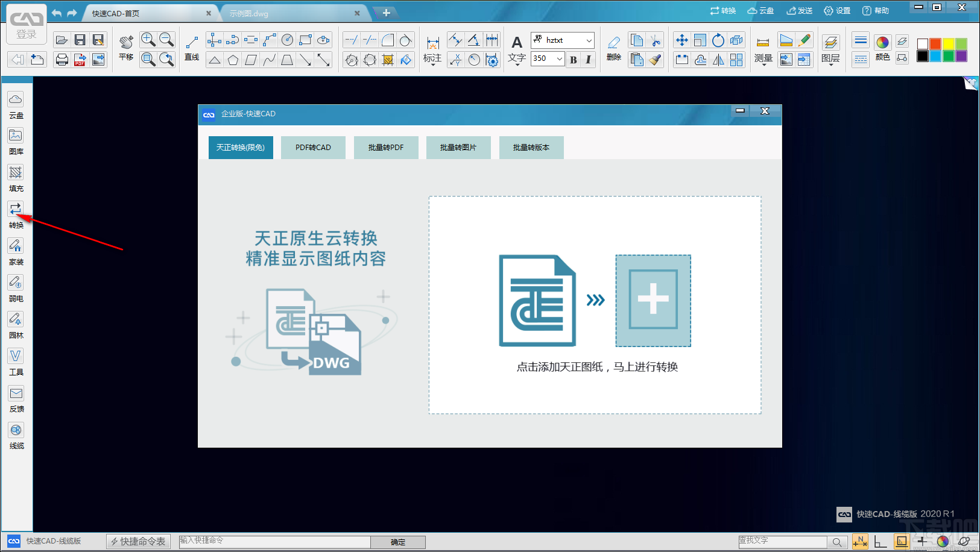This screenshot has height=552, width=980.
Task: Click the top-right 转换 menu link
Action: 722,11
